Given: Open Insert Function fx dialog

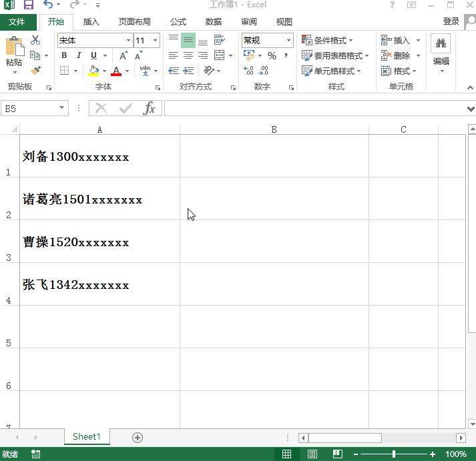Looking at the screenshot, I should coord(149,108).
